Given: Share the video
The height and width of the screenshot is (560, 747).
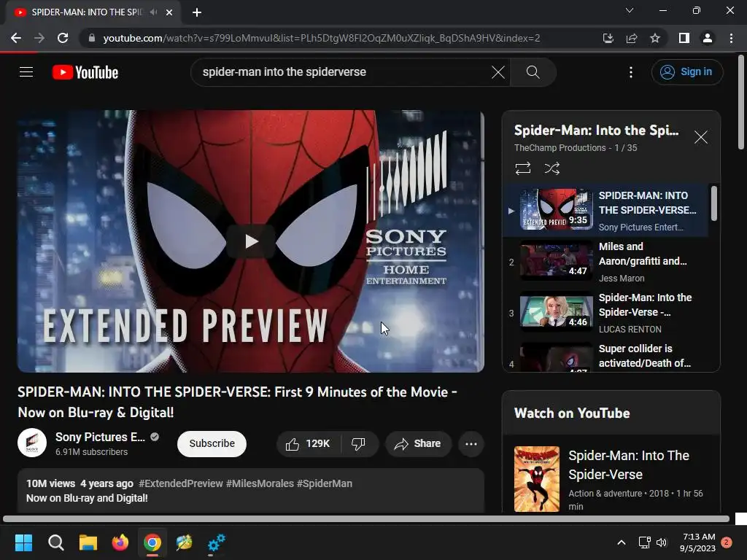Looking at the screenshot, I should tap(418, 444).
